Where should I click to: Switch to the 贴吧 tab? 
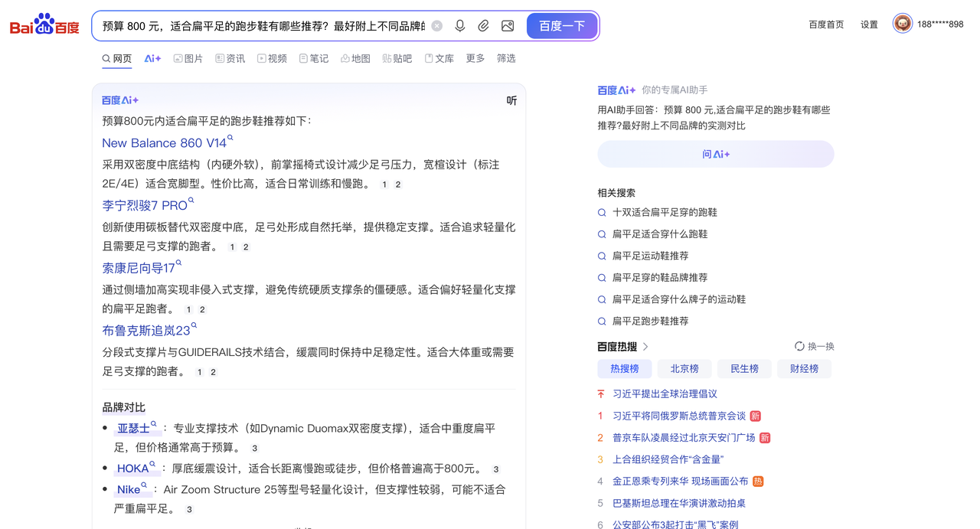[397, 58]
